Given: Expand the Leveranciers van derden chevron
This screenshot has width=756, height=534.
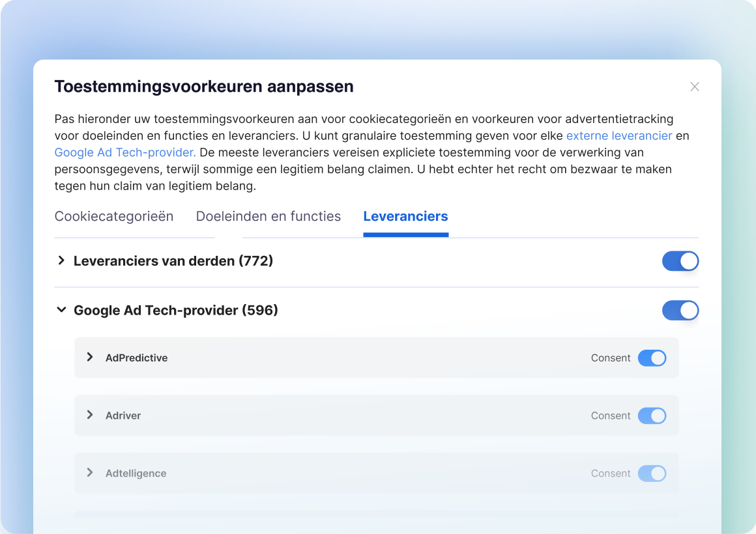Looking at the screenshot, I should coord(61,260).
